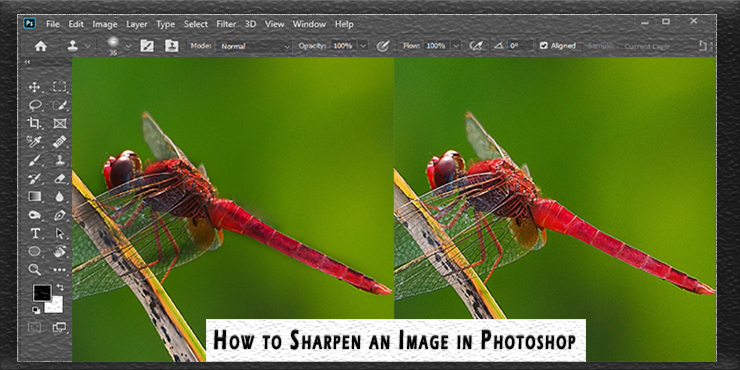740x370 pixels.
Task: Click the Home icon in options bar
Action: pos(41,46)
